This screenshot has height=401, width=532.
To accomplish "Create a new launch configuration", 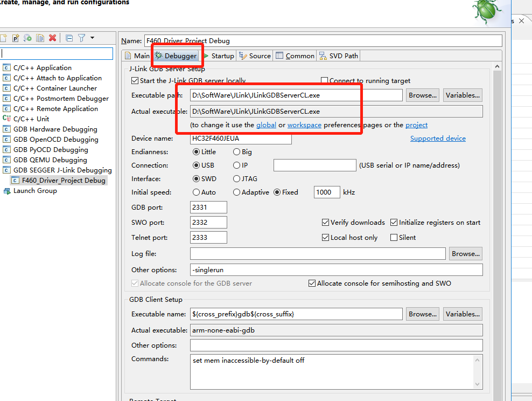I will click(4, 38).
